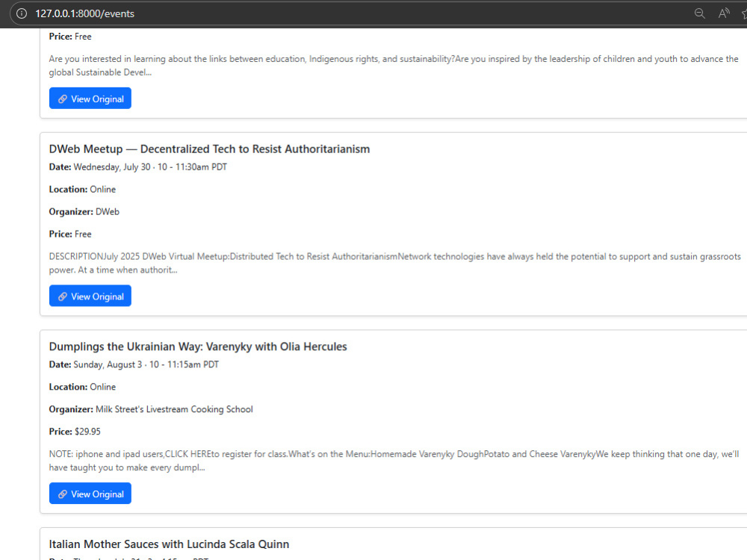Click Organizer: DWeb text
Image resolution: width=747 pixels, height=560 pixels.
[84, 212]
